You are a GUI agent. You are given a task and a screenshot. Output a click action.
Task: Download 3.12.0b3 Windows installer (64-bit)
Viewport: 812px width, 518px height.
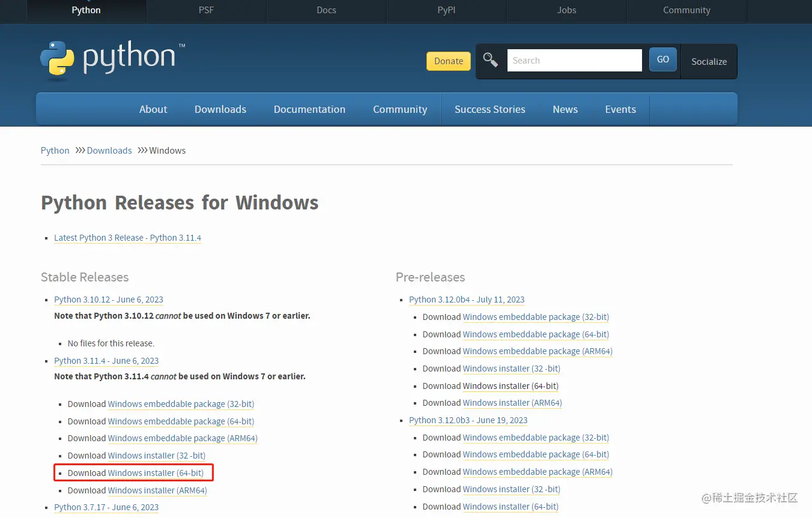511,507
